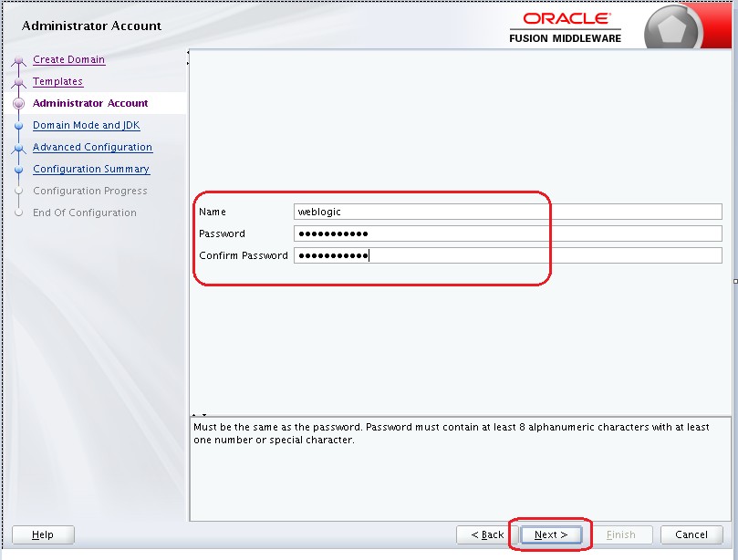Click the Password field label

point(223,233)
